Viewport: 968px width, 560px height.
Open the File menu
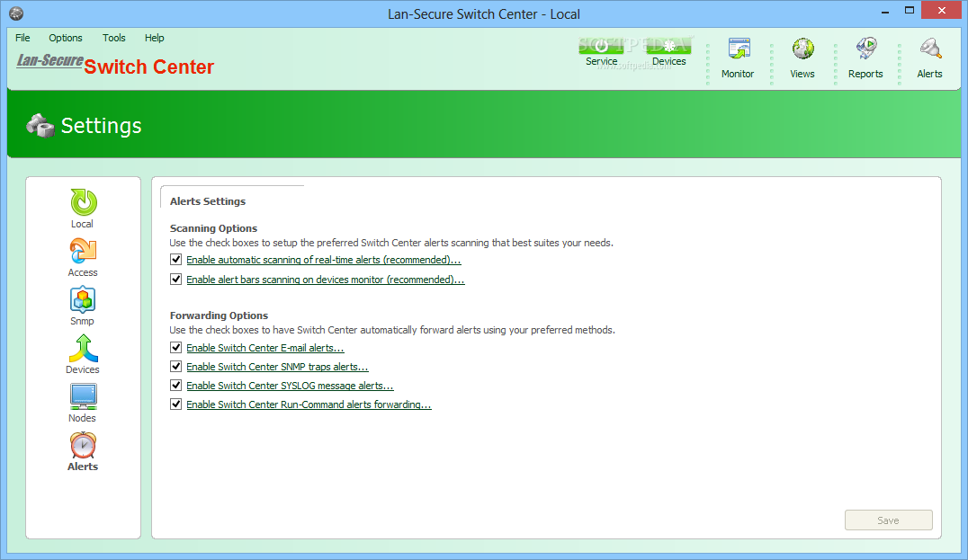coord(22,38)
